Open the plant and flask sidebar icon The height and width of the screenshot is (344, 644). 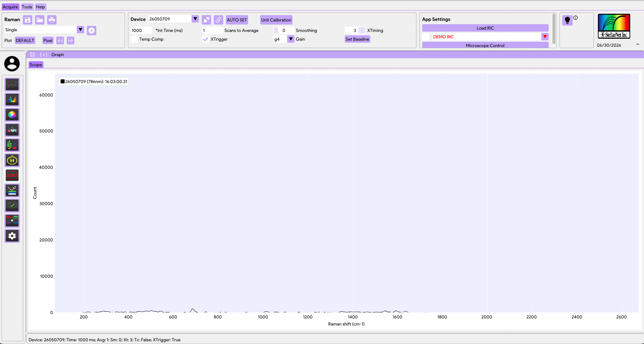[x=12, y=145]
